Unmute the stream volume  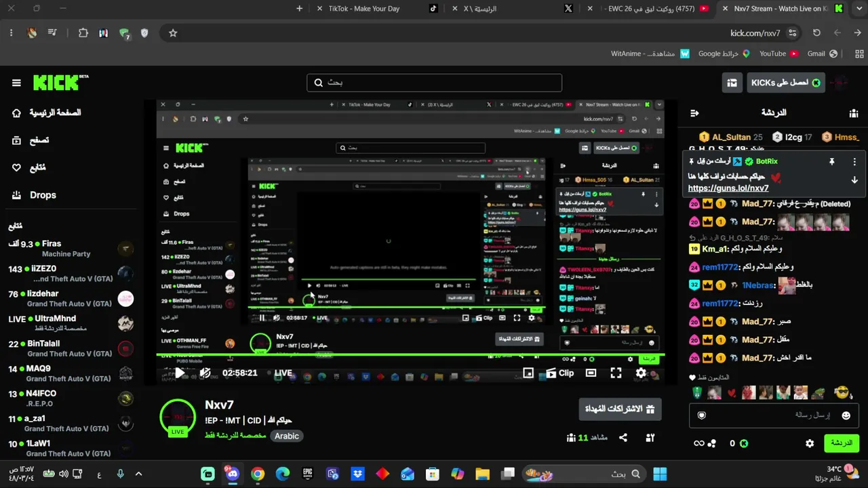[205, 373]
